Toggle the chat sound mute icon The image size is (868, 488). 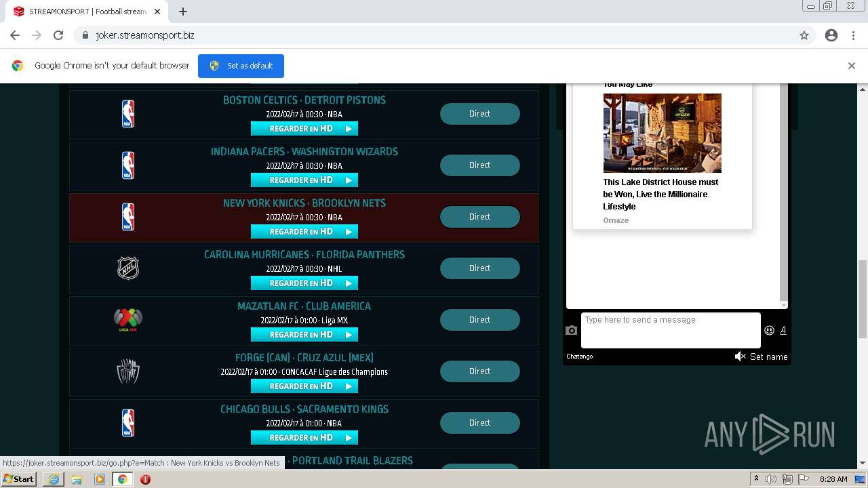tap(740, 357)
